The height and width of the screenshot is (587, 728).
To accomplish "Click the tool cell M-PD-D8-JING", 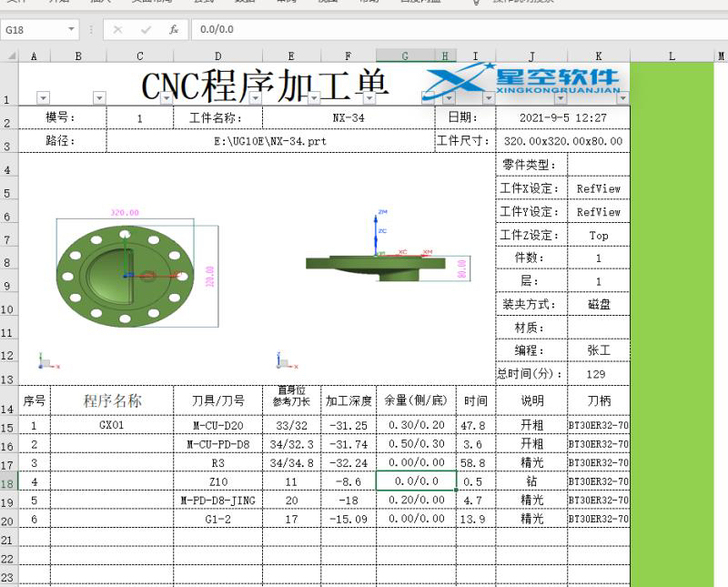I will [218, 500].
